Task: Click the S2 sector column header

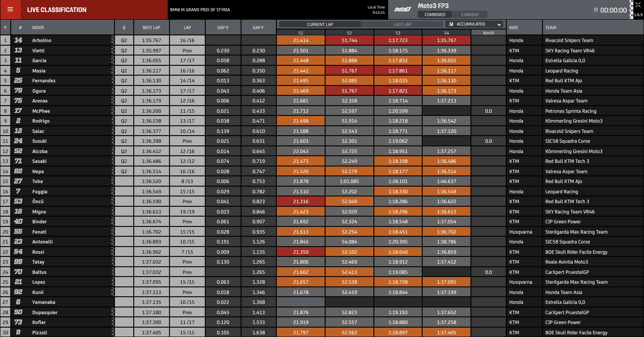Action: point(349,33)
